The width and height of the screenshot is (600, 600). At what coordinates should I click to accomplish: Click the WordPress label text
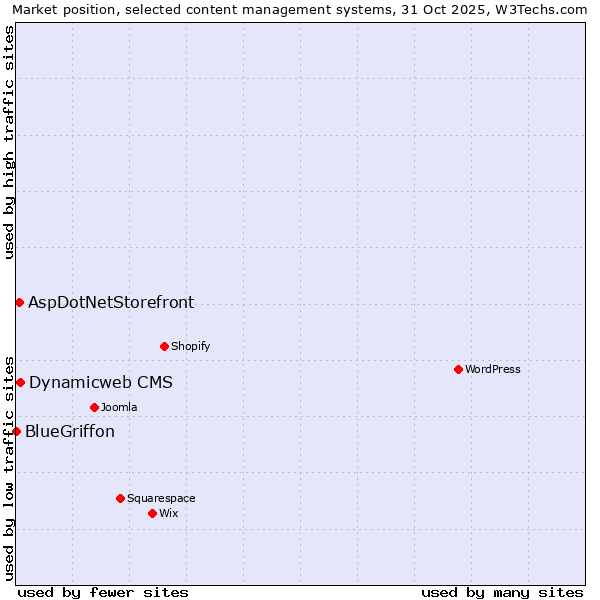493,369
